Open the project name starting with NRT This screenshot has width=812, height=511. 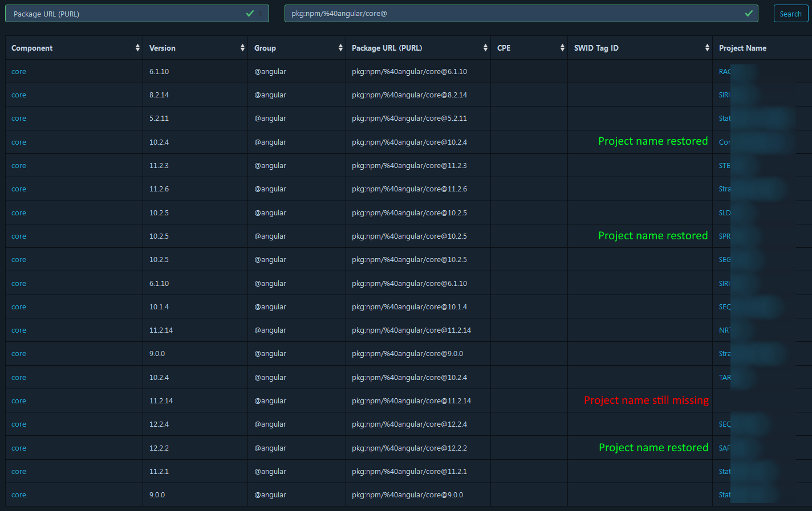pos(725,330)
